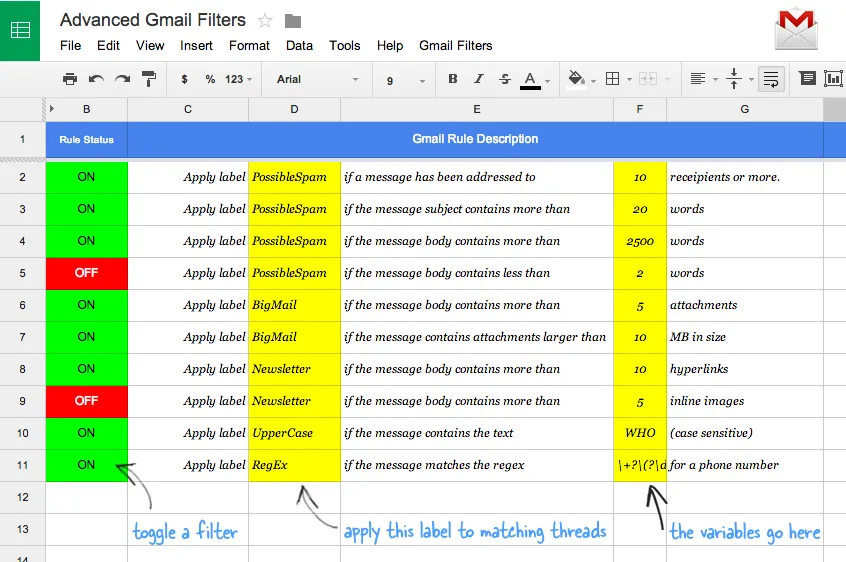Toggle Italic formatting
846x562 pixels.
click(479, 79)
